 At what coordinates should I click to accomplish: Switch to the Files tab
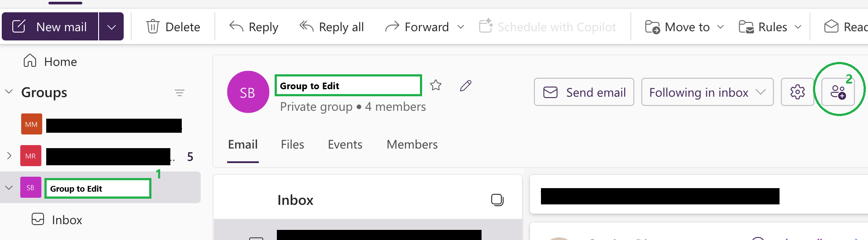tap(292, 145)
